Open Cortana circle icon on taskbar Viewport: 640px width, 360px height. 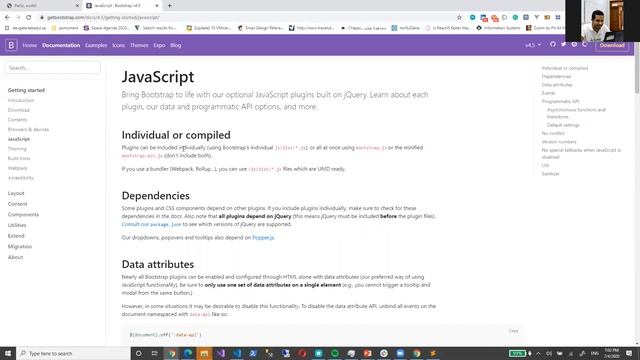tap(138, 353)
